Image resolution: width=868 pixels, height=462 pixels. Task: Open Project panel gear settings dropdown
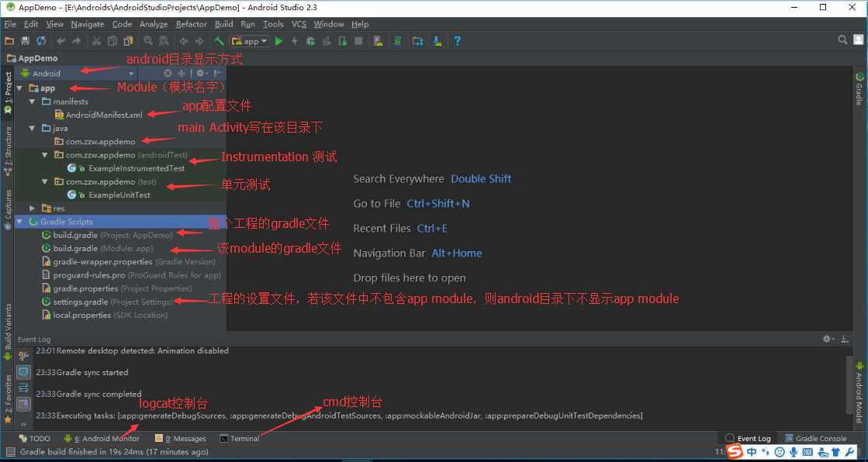coord(202,73)
